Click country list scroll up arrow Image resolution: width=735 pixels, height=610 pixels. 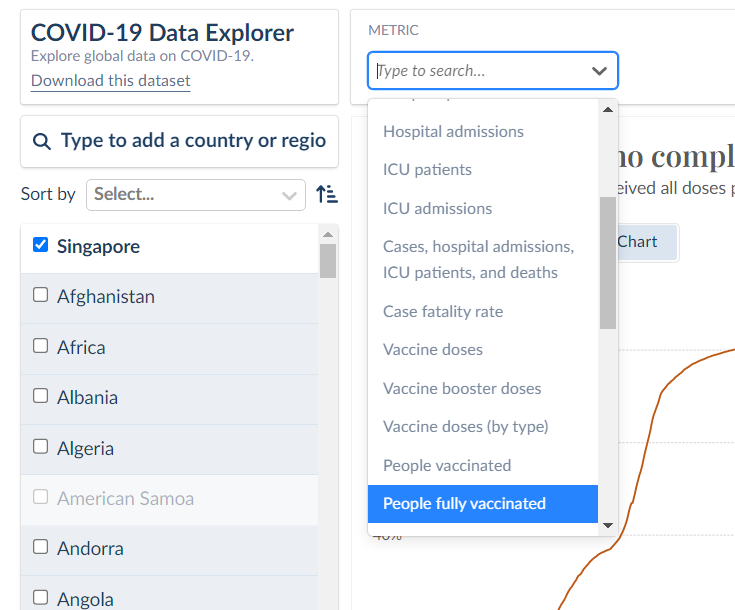tap(328, 235)
